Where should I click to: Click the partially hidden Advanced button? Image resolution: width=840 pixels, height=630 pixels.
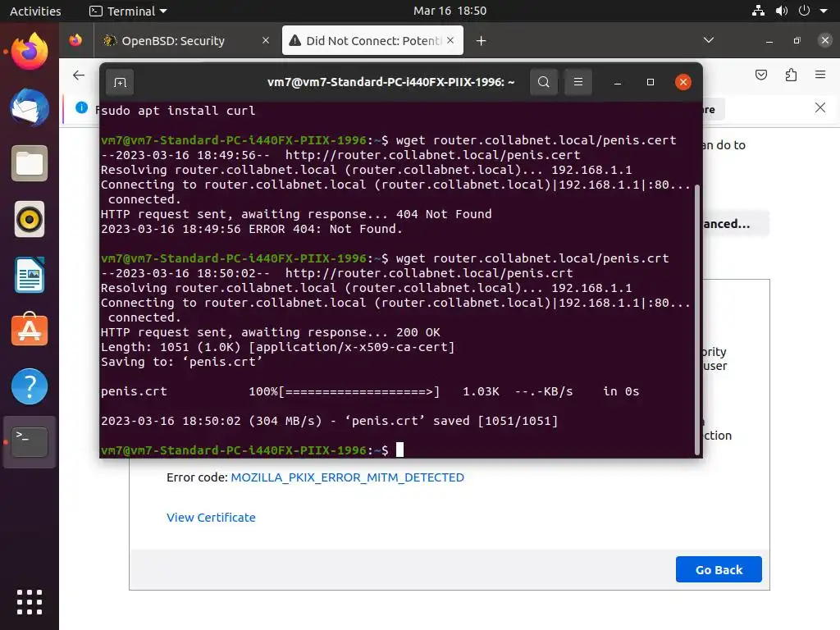[735, 224]
